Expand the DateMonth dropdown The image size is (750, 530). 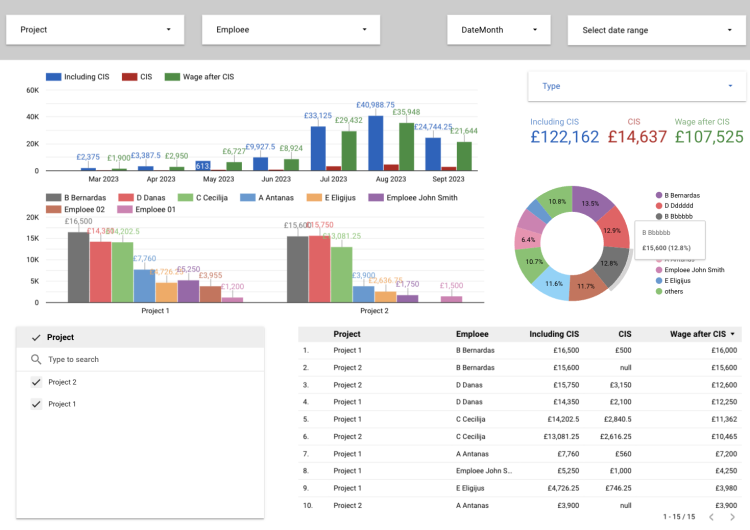(x=498, y=30)
